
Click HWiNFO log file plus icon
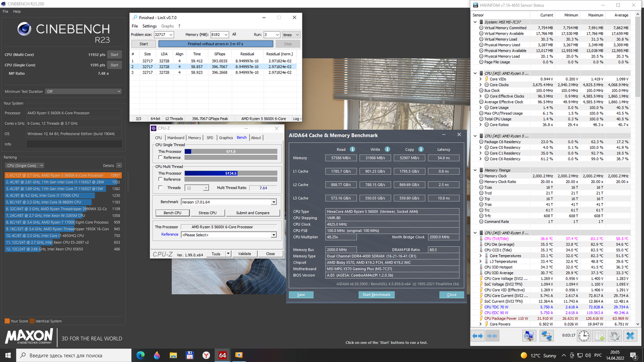point(599,335)
